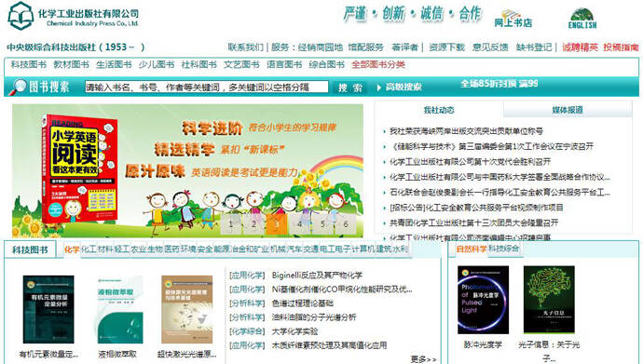Open 馆配服务 link
The image size is (643, 364).
366,47
